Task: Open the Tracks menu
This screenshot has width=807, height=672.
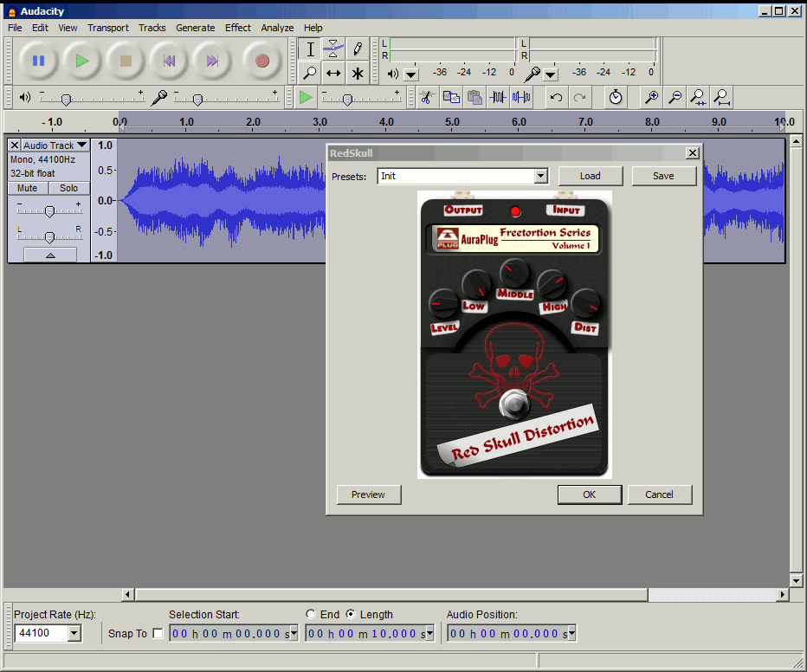Action: point(152,28)
